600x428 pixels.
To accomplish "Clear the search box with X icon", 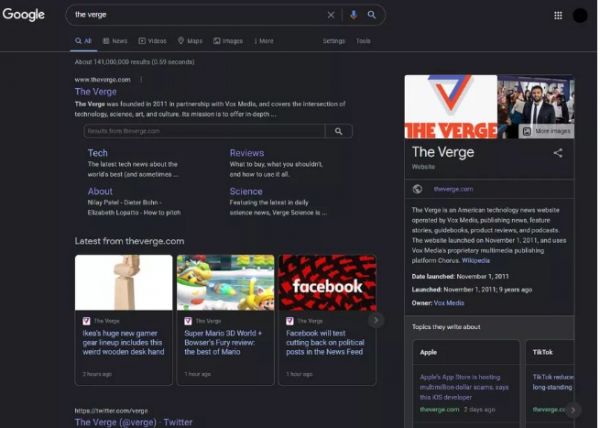I will point(331,15).
